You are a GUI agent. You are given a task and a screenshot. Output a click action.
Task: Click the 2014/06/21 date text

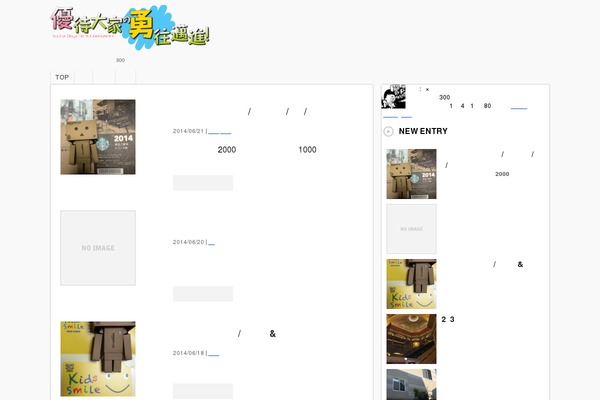pyautogui.click(x=188, y=131)
